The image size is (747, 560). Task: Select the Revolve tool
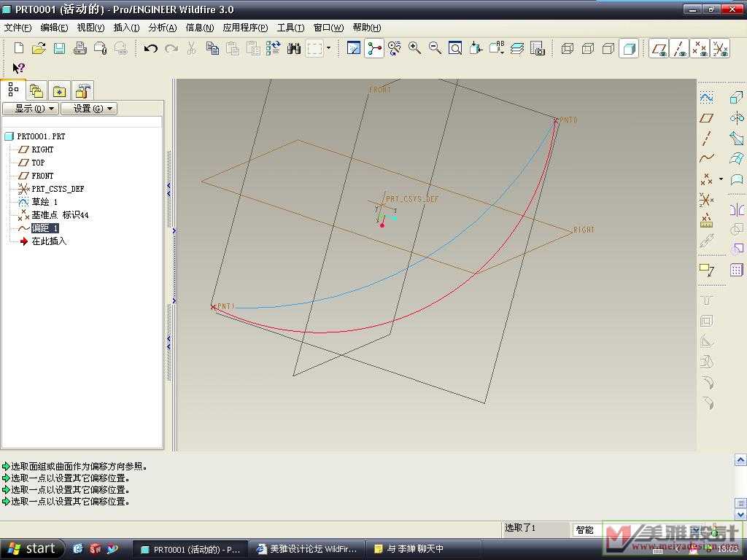[737, 117]
